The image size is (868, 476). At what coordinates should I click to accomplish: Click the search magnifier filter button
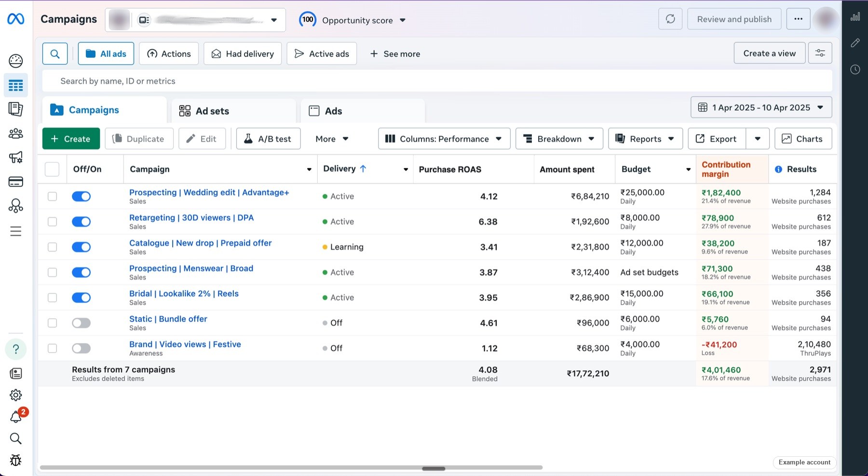pyautogui.click(x=55, y=53)
